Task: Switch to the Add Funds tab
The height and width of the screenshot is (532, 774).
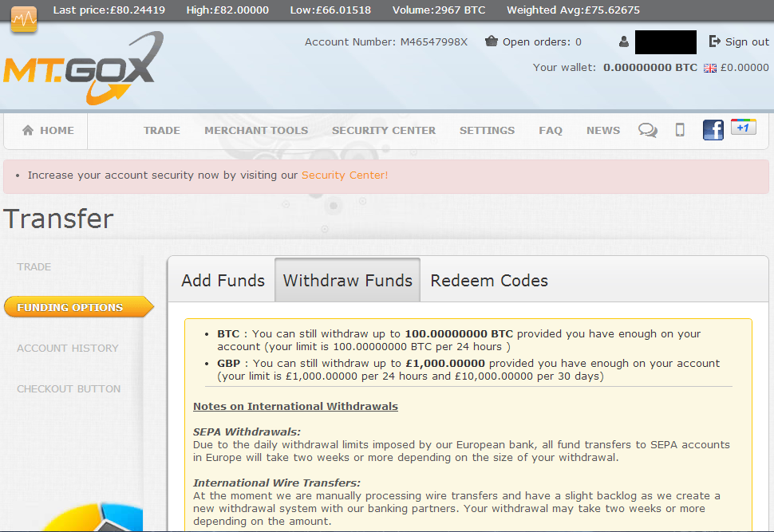Action: (x=222, y=280)
